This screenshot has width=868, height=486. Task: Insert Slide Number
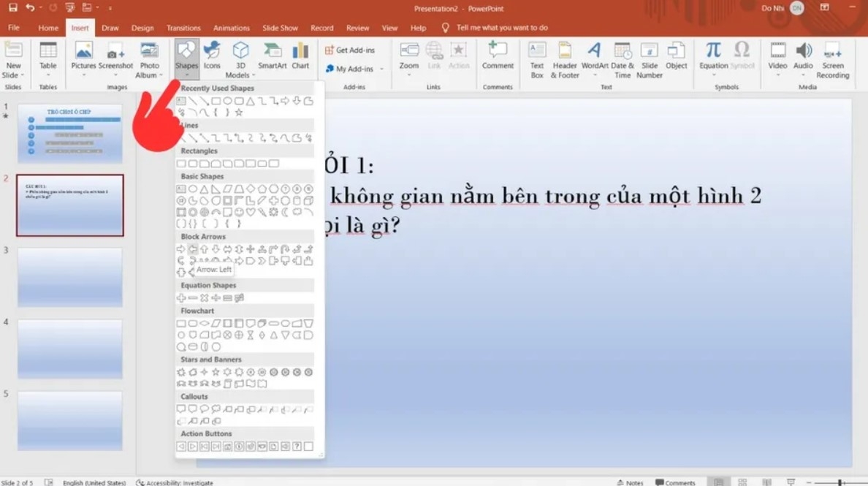point(650,59)
